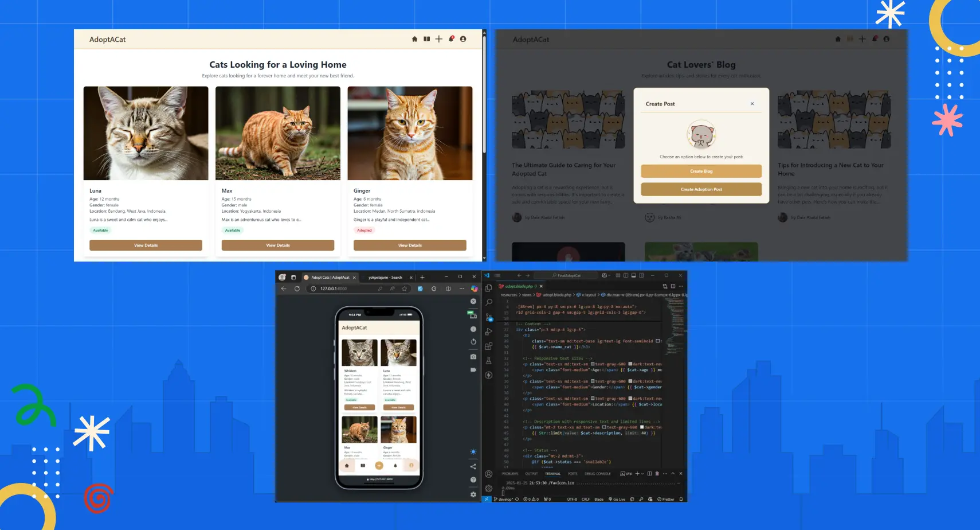
Task: Click the plus create icon in the Cats Looking for a Loving Home navbar
Action: coord(439,39)
